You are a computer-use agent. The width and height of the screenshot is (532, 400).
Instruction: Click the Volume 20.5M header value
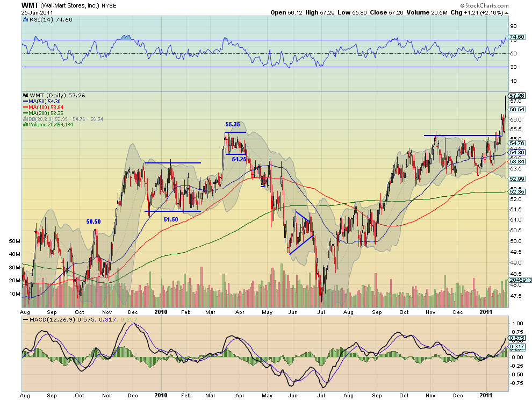(x=427, y=12)
